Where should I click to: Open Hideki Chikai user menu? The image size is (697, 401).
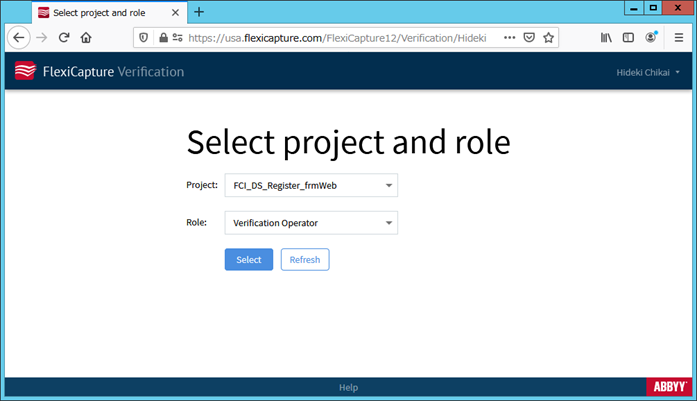pyautogui.click(x=648, y=72)
